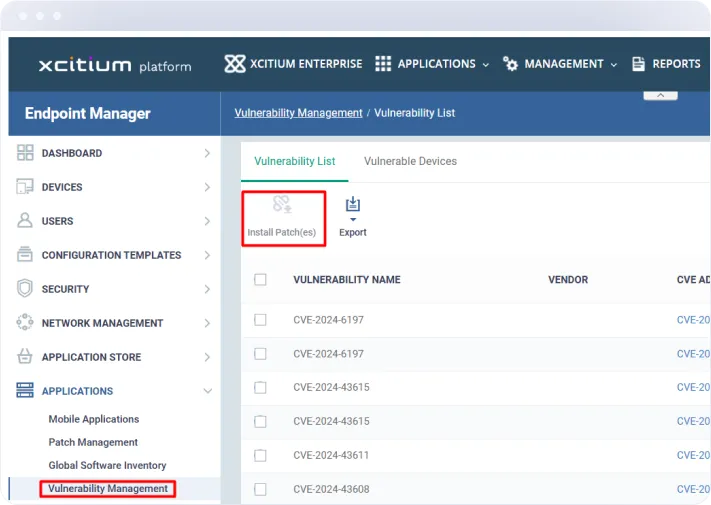Click the Configuration Templates icon
Screen dimensions: 711x505
point(25,255)
